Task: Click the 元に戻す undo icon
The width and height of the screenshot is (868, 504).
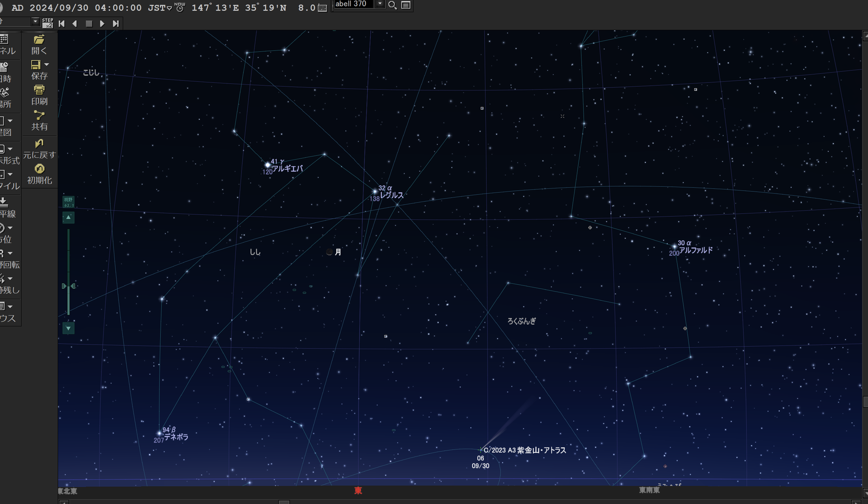Action: [39, 144]
